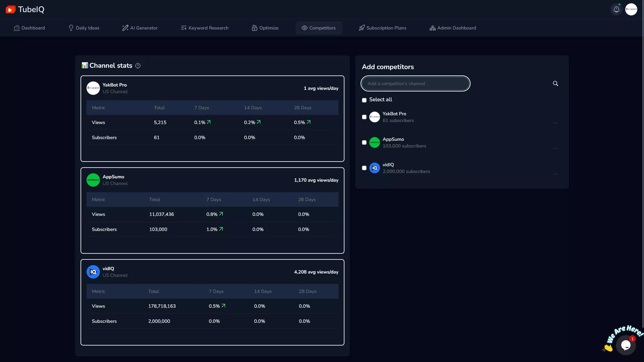Viewport: 644px width, 362px height.
Task: Check the YakBot Pro competitor checkbox
Action: (x=364, y=117)
